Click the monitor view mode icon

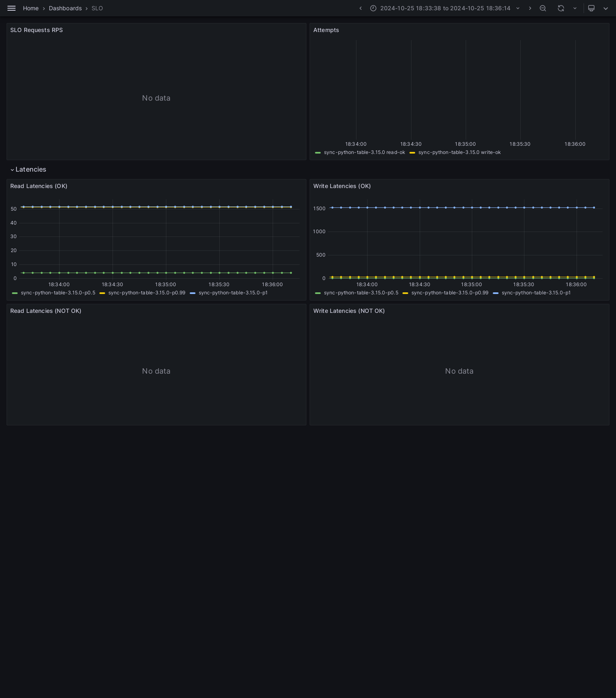[591, 8]
